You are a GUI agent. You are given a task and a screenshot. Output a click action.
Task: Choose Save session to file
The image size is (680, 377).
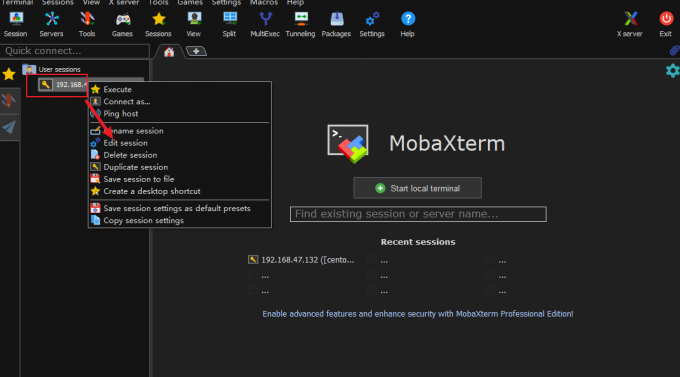pos(180,179)
